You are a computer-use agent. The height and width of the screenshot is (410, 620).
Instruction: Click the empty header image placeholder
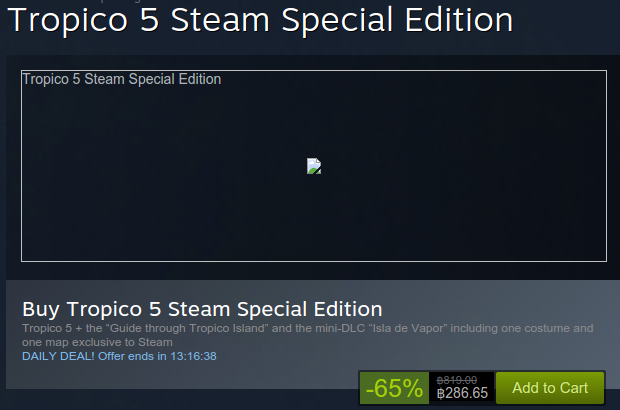[314, 166]
